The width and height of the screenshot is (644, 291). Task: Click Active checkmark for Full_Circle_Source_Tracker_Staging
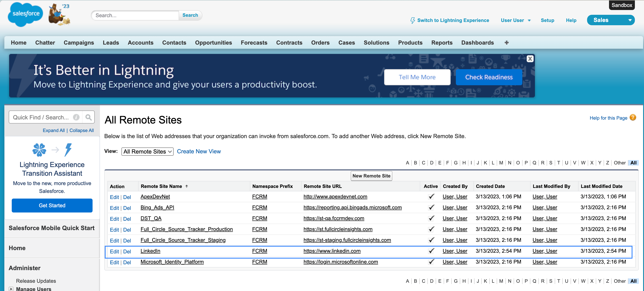(431, 240)
